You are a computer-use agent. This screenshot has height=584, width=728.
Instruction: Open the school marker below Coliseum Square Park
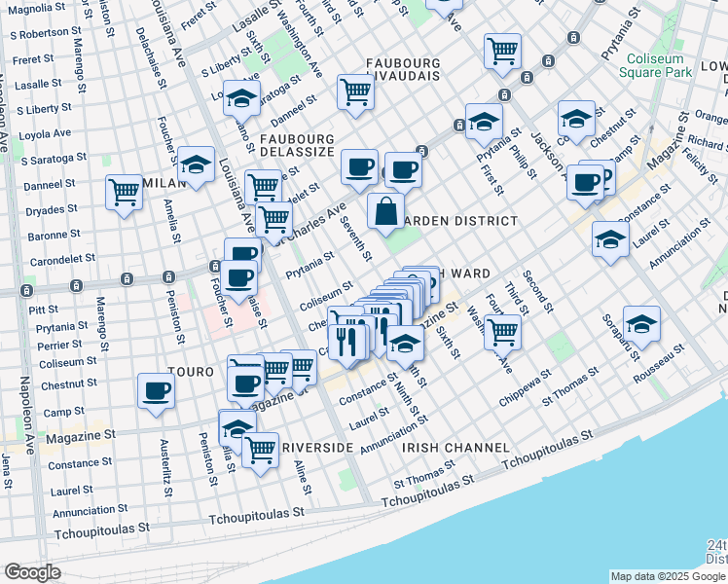click(x=576, y=120)
